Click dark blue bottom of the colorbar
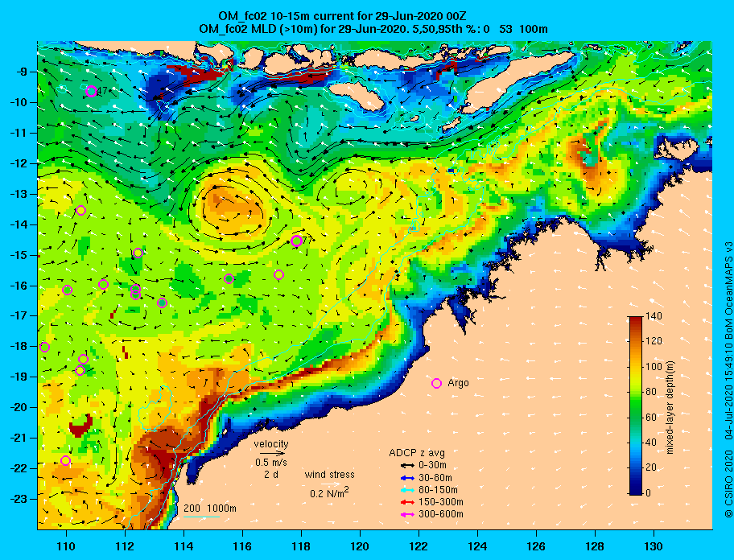This screenshot has width=734, height=560. [636, 492]
